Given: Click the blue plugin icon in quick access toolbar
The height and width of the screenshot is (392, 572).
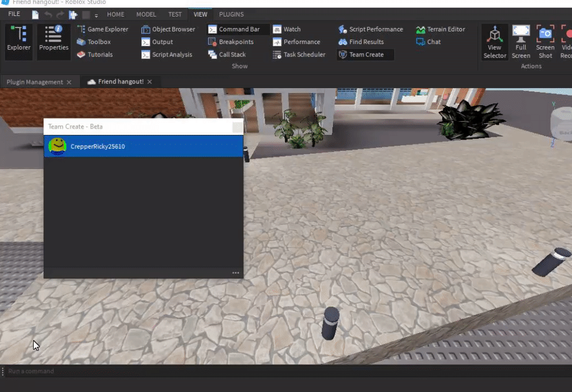Looking at the screenshot, I should (x=73, y=15).
